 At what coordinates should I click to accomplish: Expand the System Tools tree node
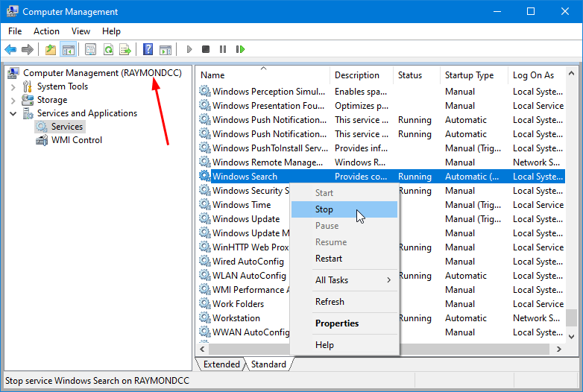tap(13, 87)
